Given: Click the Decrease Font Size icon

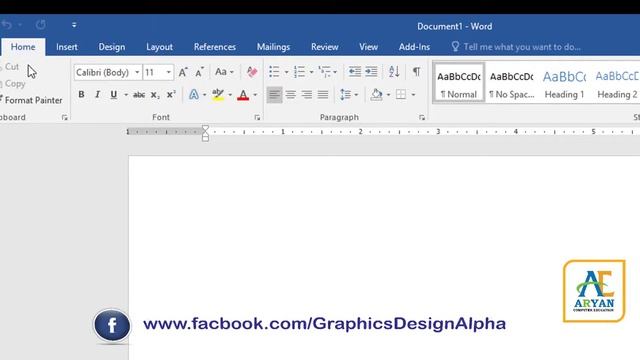Looking at the screenshot, I should tap(199, 72).
